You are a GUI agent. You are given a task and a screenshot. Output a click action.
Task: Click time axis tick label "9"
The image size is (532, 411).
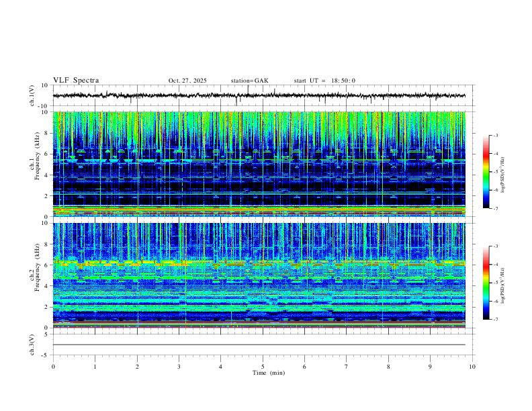430,367
